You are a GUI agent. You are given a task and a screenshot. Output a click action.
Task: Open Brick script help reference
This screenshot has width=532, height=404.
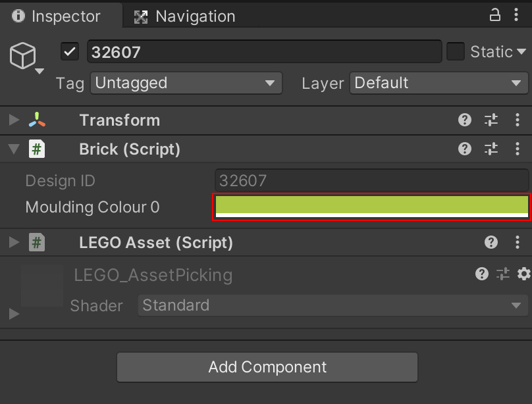tap(465, 149)
